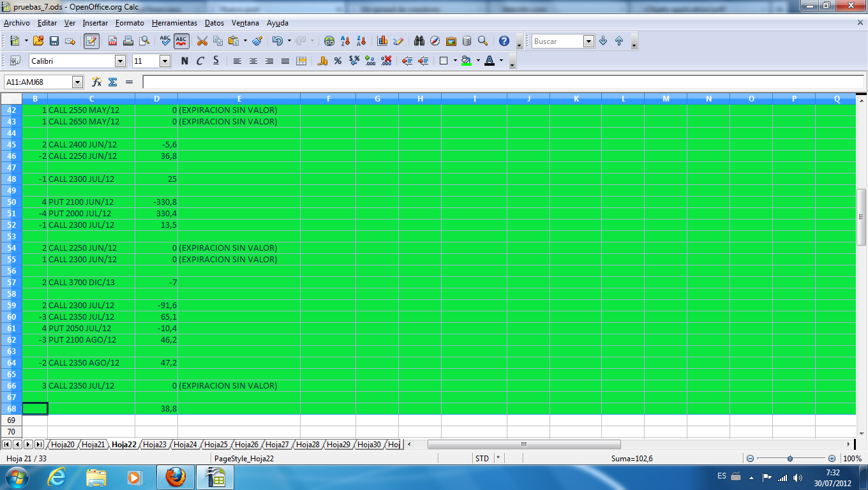Open the Chart insert tool
Screen dimensions: 868x490
pos(382,41)
